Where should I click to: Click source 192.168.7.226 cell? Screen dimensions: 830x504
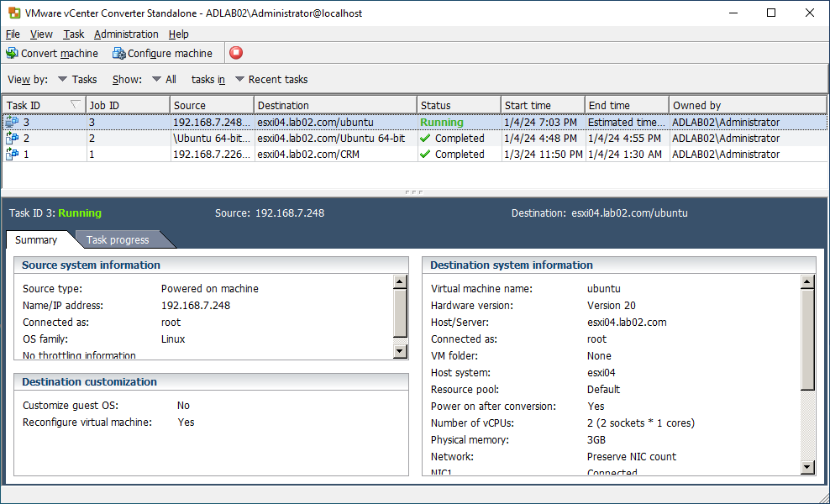coord(212,154)
